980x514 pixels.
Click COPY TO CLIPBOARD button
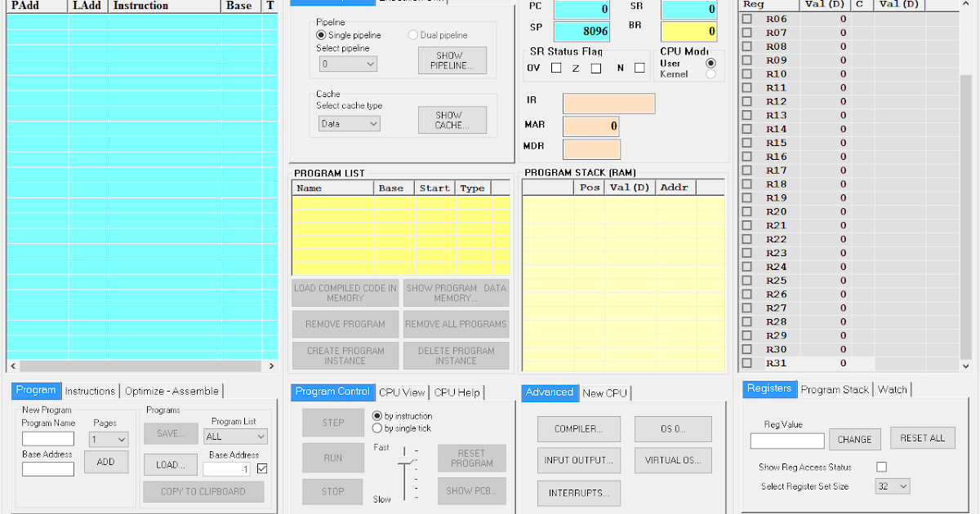tap(203, 491)
